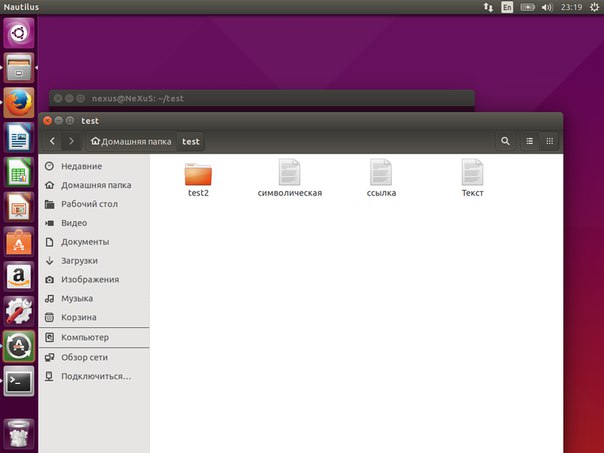Open Изображения in the sidebar
Screen dimensions: 604x453
point(94,279)
